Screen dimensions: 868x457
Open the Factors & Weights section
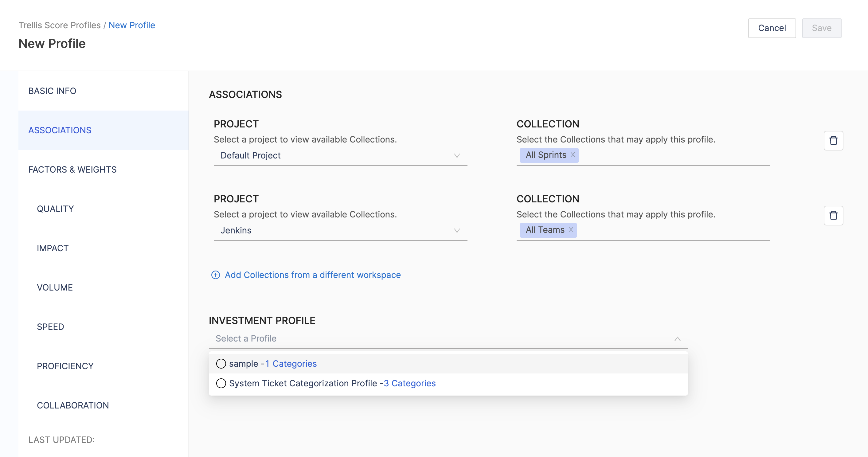tap(72, 170)
